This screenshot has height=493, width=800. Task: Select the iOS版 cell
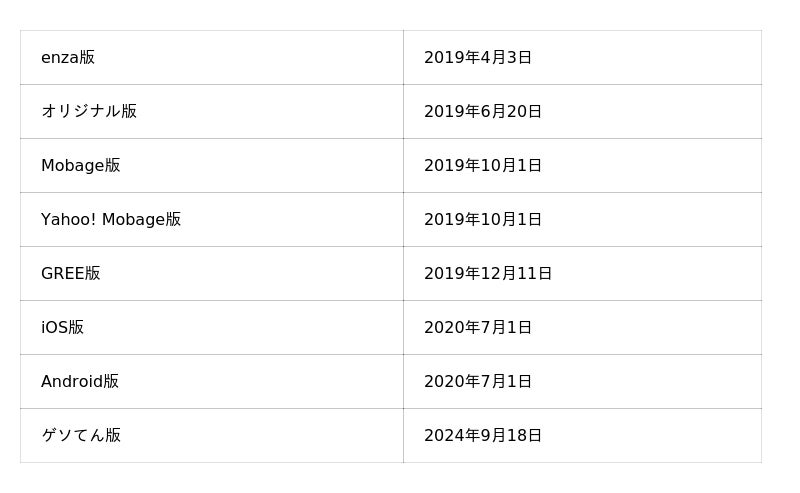click(63, 328)
